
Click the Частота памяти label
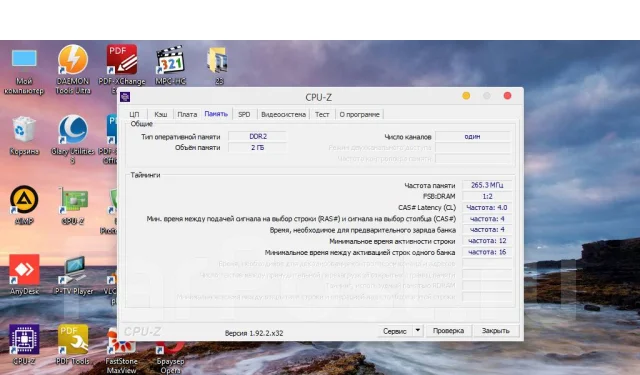coord(429,185)
